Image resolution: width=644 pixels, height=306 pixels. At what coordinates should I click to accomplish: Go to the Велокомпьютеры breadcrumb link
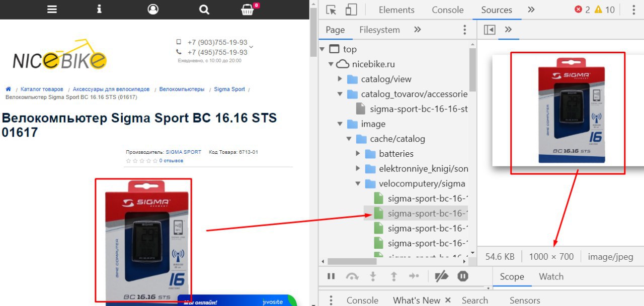[182, 89]
